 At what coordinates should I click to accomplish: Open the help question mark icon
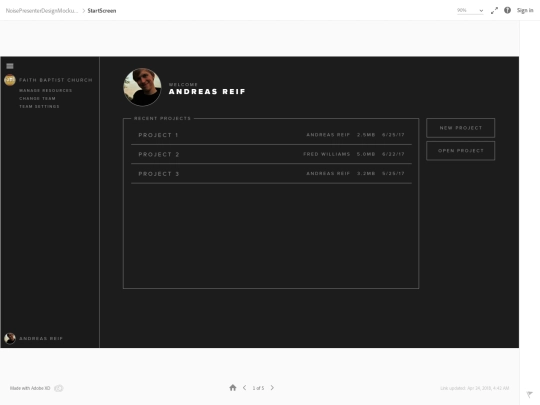click(507, 10)
